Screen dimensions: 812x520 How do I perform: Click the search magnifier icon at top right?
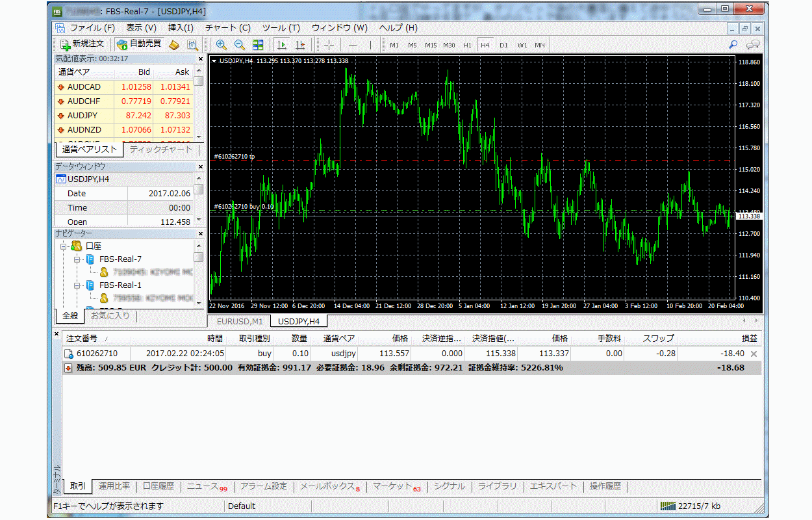tap(733, 45)
